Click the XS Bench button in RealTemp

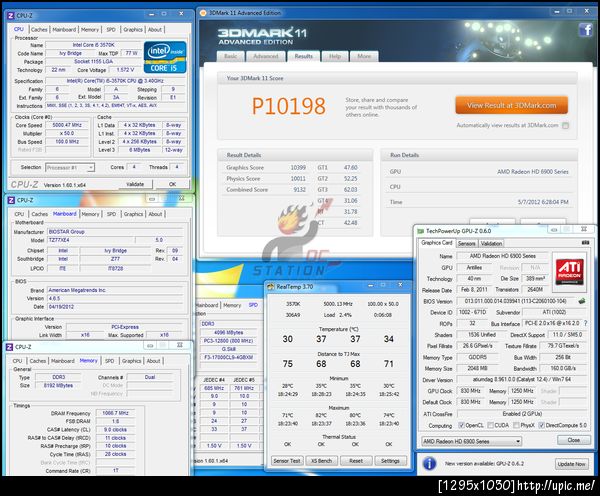pyautogui.click(x=321, y=461)
